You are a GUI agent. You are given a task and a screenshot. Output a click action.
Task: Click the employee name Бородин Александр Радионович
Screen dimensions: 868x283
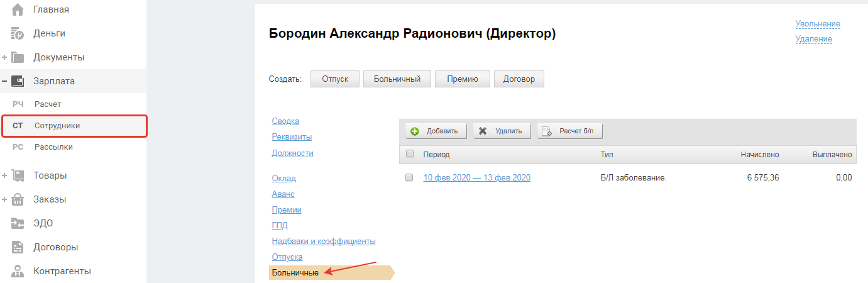tap(375, 34)
